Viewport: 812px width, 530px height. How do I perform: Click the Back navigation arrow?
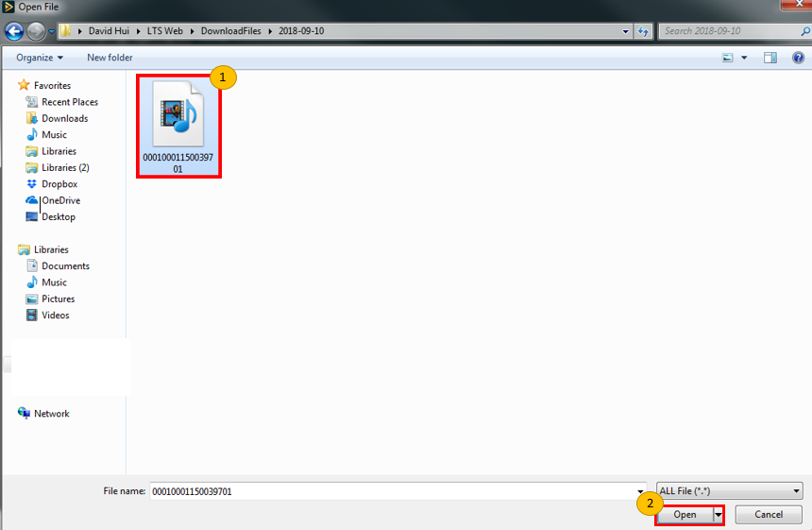coord(14,31)
